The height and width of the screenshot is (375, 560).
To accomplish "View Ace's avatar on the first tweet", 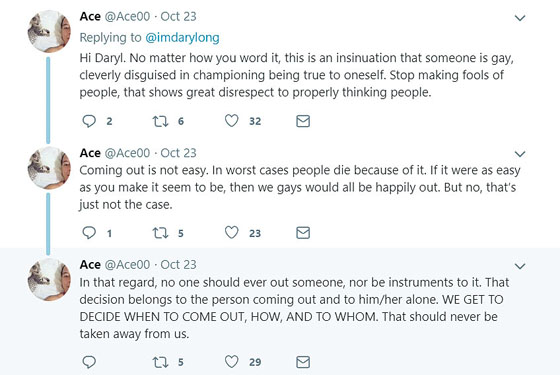I will [49, 31].
